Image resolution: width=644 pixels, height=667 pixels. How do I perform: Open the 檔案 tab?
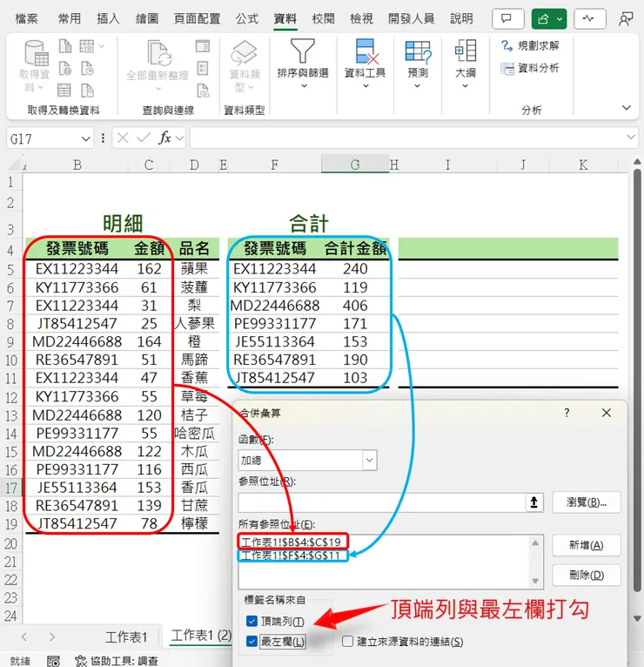pyautogui.click(x=26, y=18)
